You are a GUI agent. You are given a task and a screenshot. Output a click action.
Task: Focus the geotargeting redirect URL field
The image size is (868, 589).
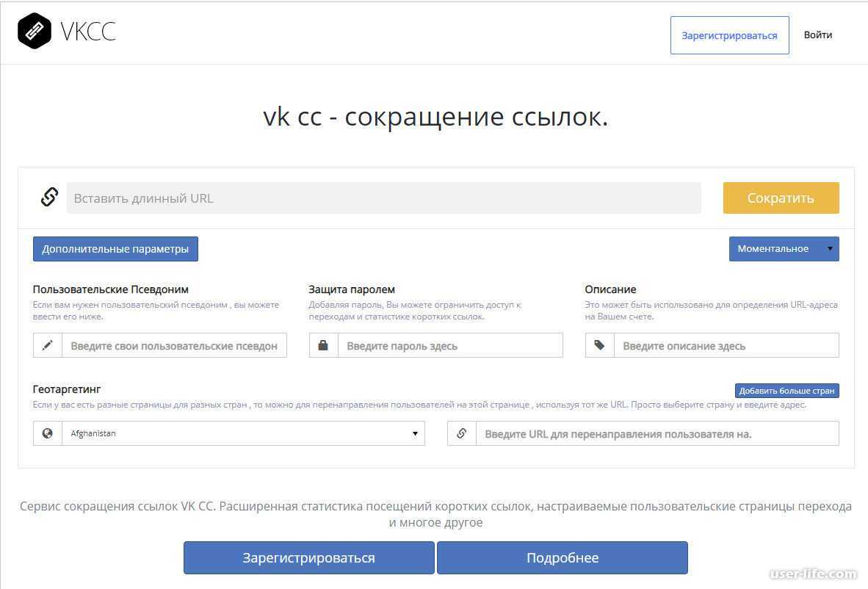click(x=657, y=433)
